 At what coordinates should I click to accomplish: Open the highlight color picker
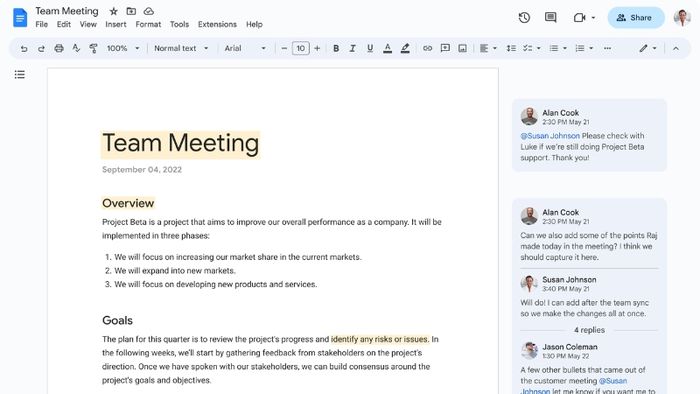(405, 48)
